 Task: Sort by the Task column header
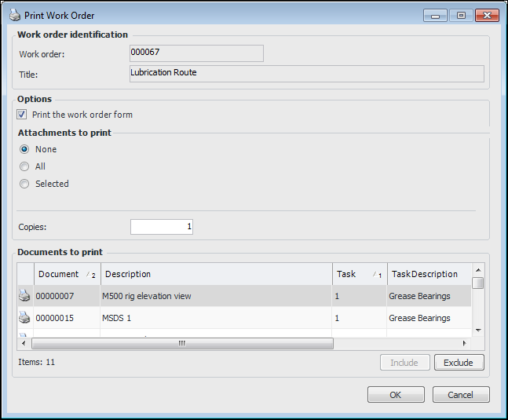(360, 274)
